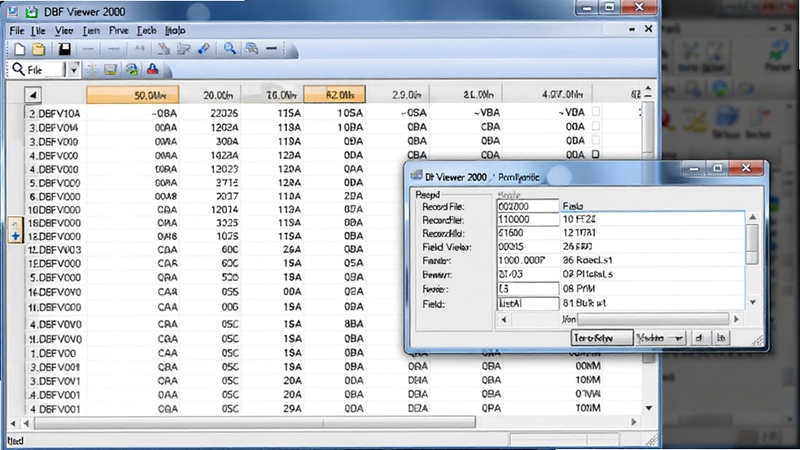800x450 pixels.
Task: Click the blue plus button left of the grid
Action: 15,236
